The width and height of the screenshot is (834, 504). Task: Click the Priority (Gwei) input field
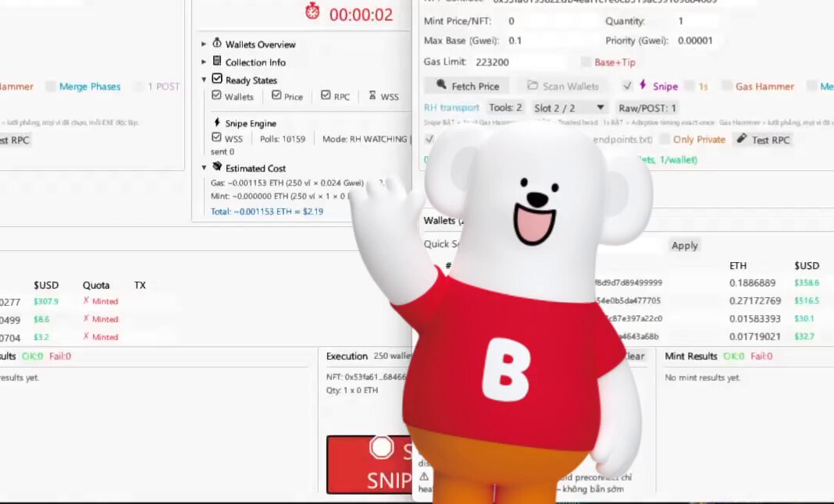tap(697, 41)
